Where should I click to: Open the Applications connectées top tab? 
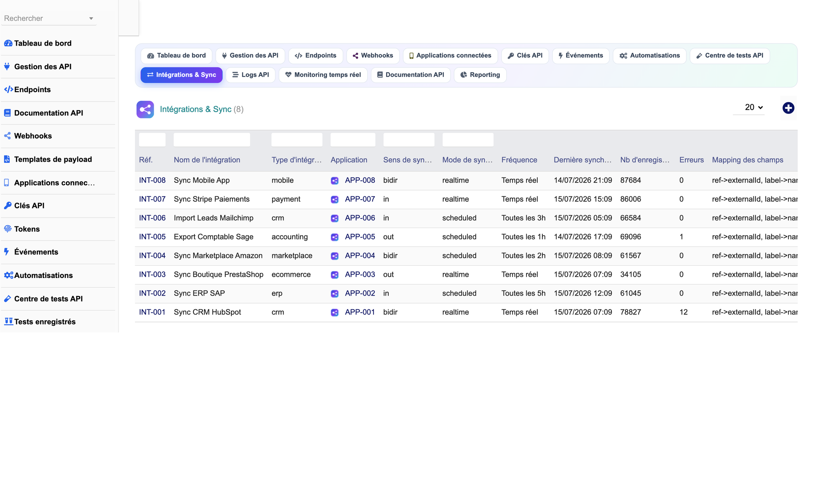pyautogui.click(x=450, y=56)
